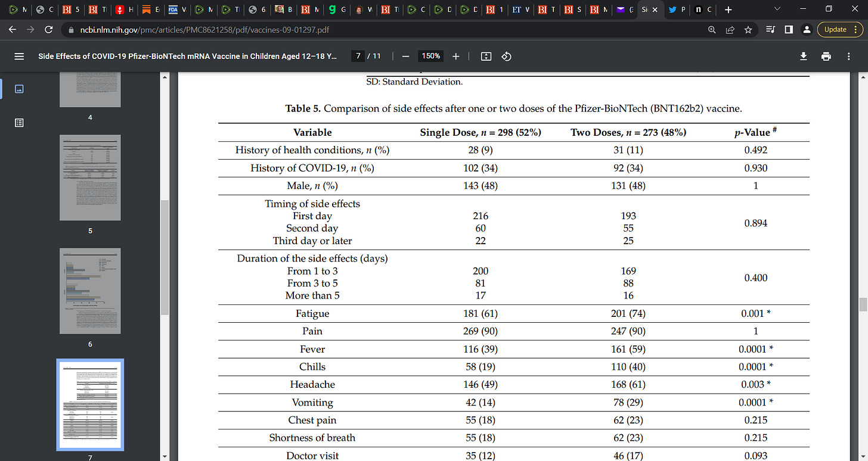Click the 'Table 5.' caption text
Image resolution: width=868 pixels, height=461 pixels.
(303, 108)
